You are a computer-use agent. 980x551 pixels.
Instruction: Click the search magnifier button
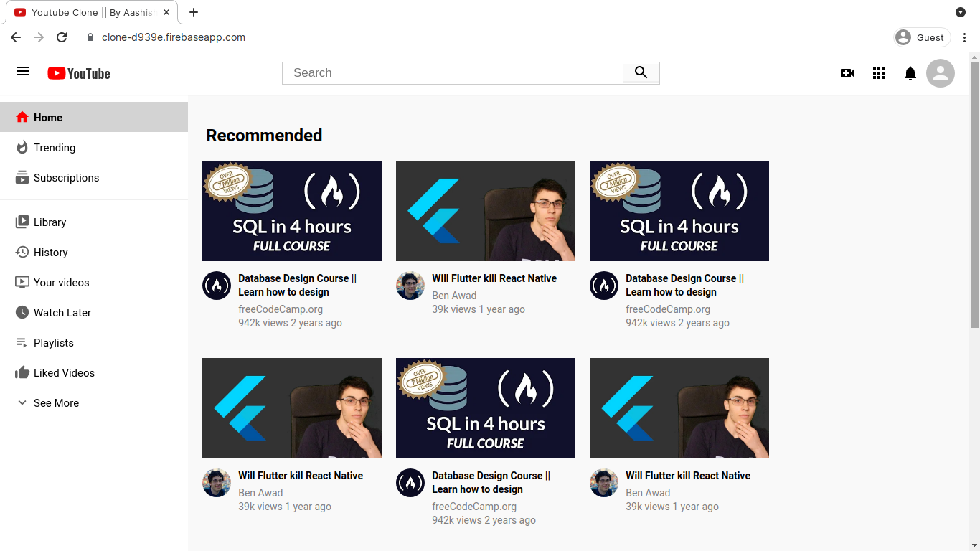(641, 72)
